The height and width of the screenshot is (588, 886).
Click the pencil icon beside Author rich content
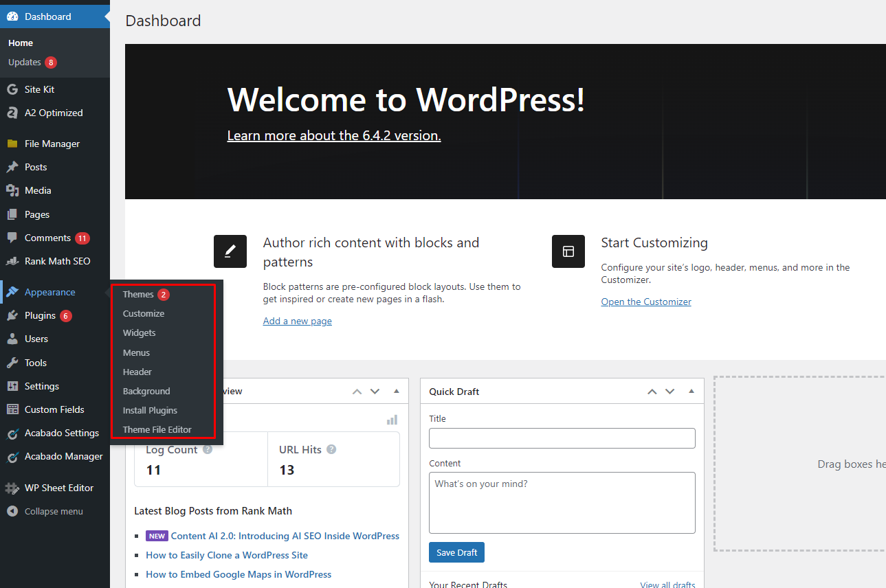point(230,251)
